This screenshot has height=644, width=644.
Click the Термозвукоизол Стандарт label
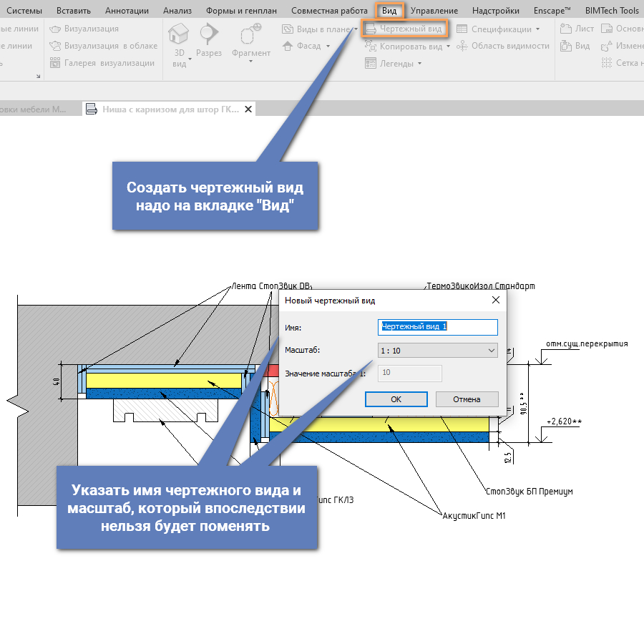pos(481,286)
